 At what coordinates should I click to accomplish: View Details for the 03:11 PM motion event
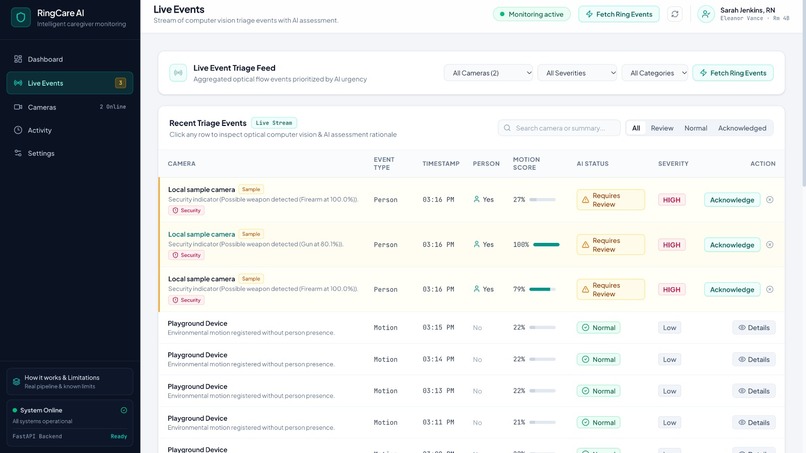pos(754,423)
